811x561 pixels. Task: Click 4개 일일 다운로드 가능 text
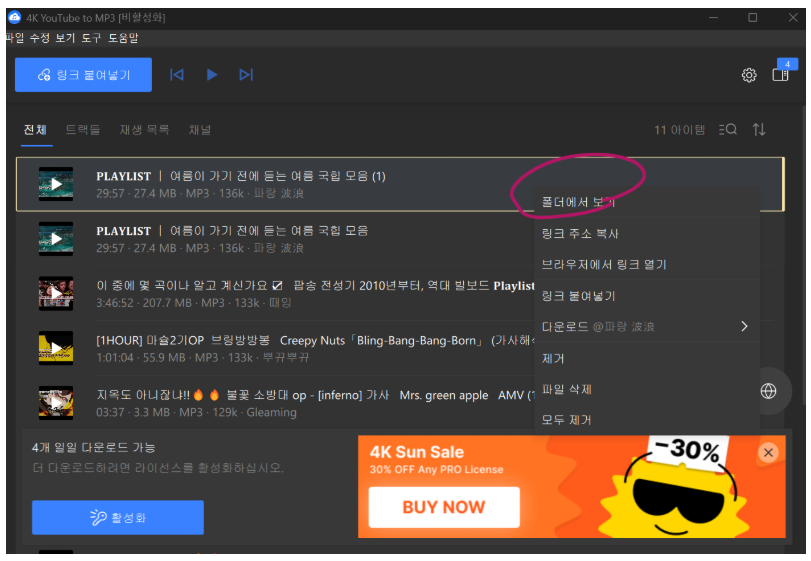point(94,448)
